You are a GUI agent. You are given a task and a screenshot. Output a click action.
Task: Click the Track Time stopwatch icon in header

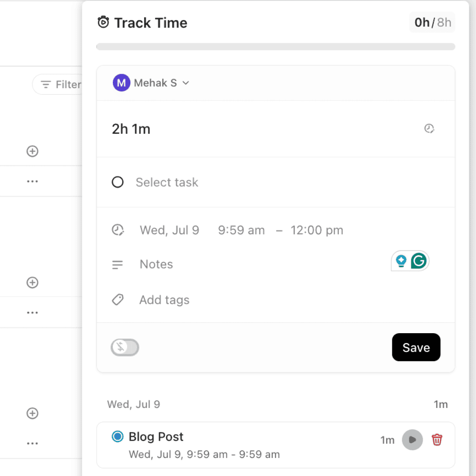tap(103, 22)
